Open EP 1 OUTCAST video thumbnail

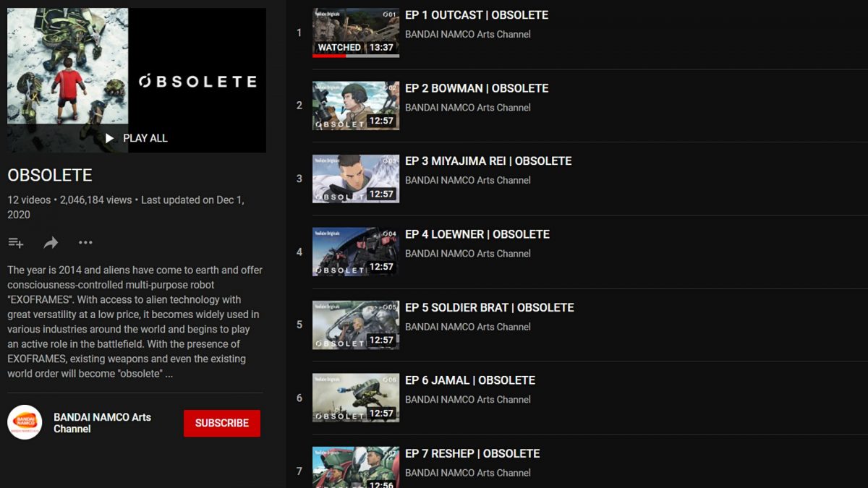click(x=355, y=33)
